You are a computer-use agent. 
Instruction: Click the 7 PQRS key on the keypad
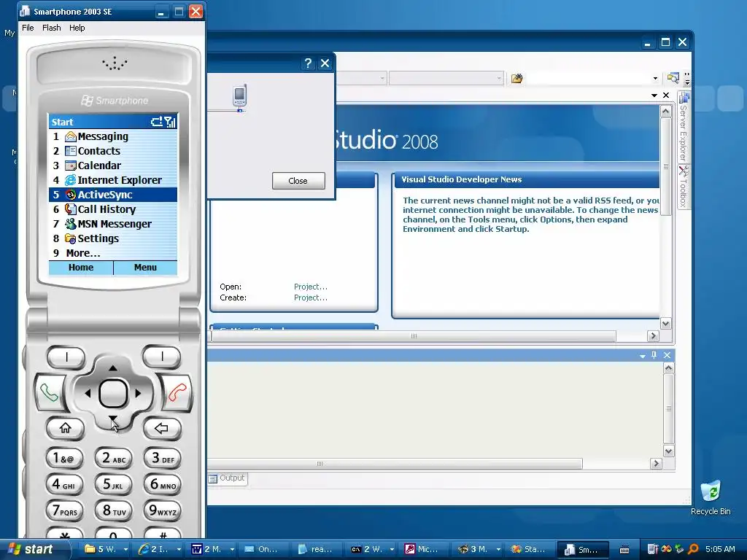[64, 510]
